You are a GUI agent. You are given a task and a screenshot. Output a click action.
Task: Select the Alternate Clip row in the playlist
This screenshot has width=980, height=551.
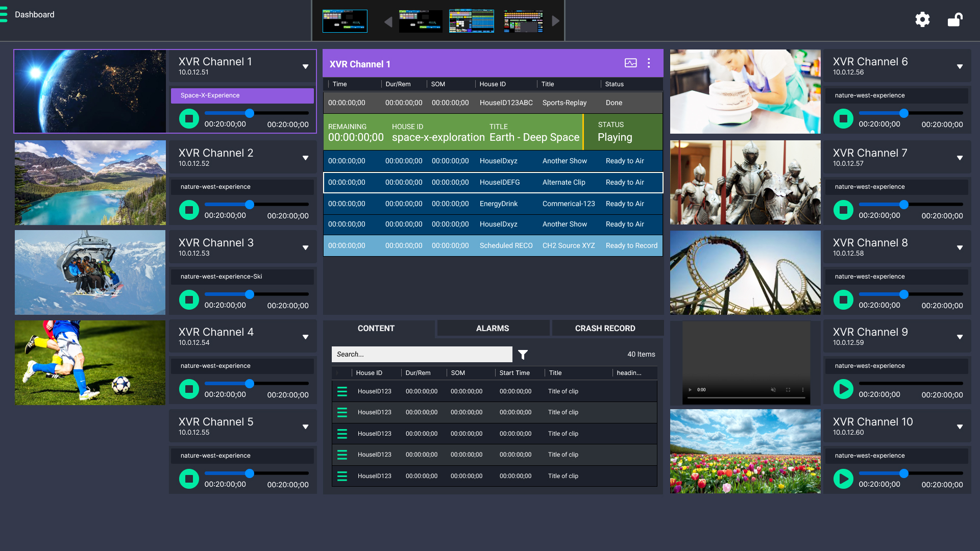click(493, 182)
